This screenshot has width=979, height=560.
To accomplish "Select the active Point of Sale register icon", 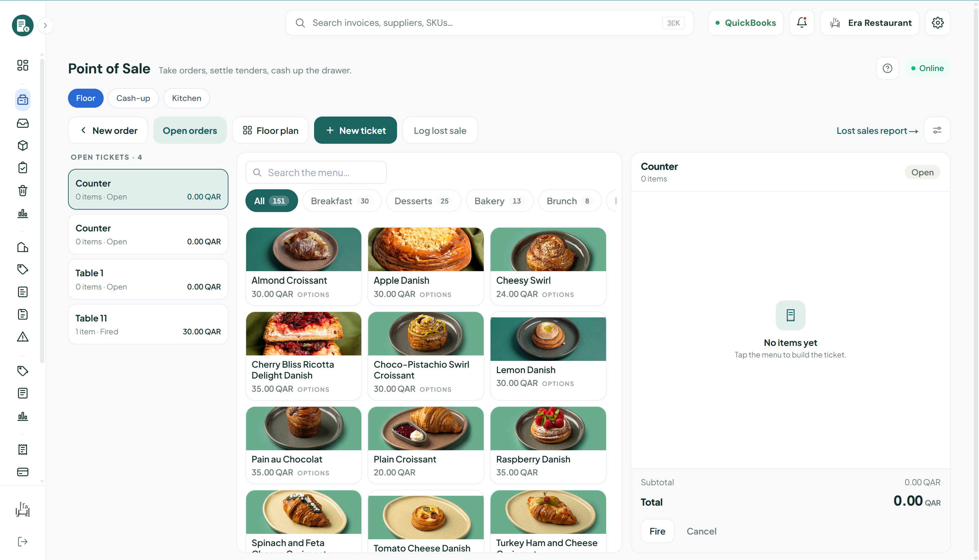I will coord(23,100).
